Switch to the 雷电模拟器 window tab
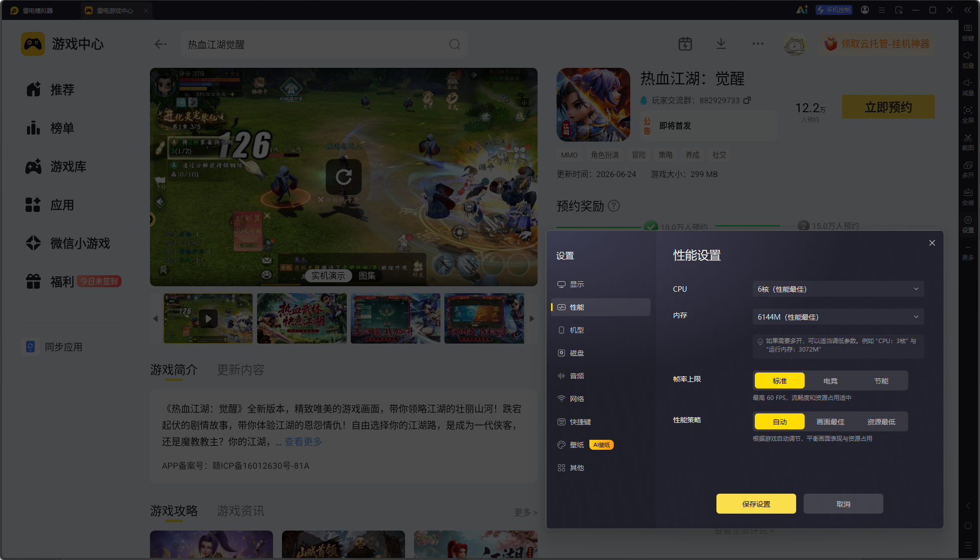The height and width of the screenshot is (560, 980). pyautogui.click(x=38, y=10)
